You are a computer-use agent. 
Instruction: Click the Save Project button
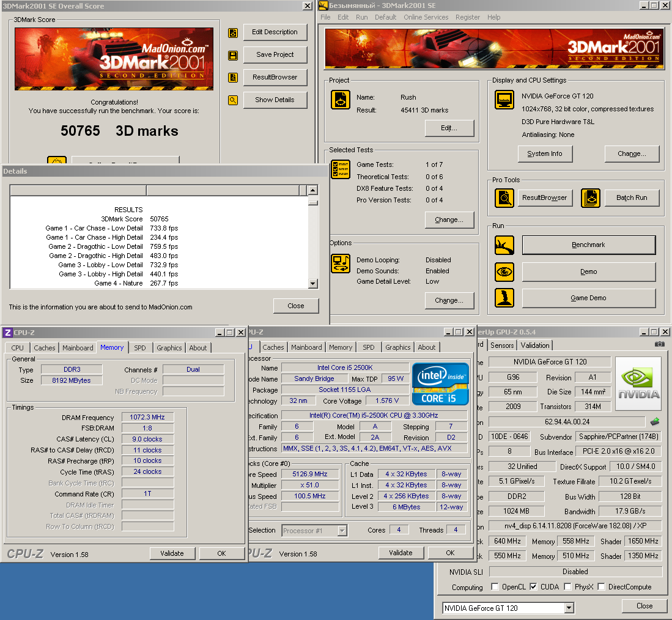pyautogui.click(x=275, y=55)
